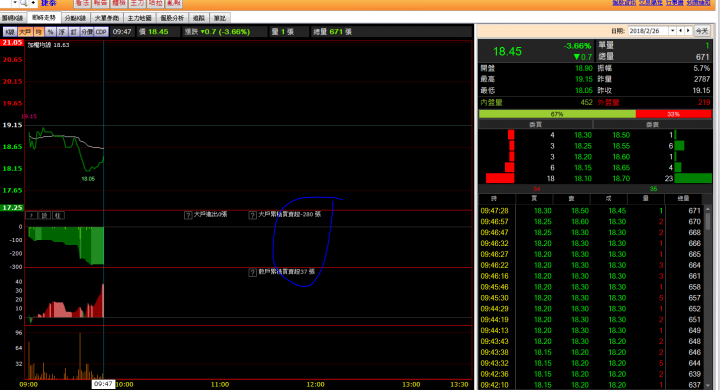The width and height of the screenshot is (720, 390).
Task: Click the third red button in the orange bar
Action: coord(119,3)
